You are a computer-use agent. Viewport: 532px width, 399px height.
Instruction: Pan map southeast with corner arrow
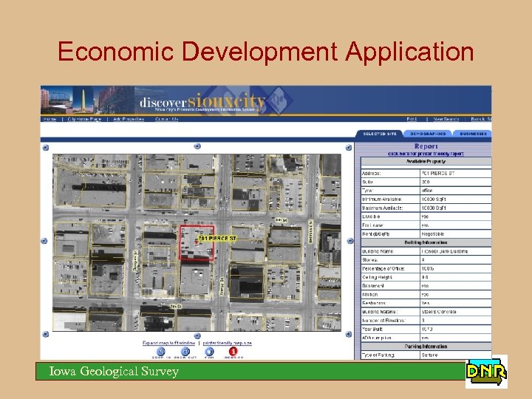tap(349, 334)
